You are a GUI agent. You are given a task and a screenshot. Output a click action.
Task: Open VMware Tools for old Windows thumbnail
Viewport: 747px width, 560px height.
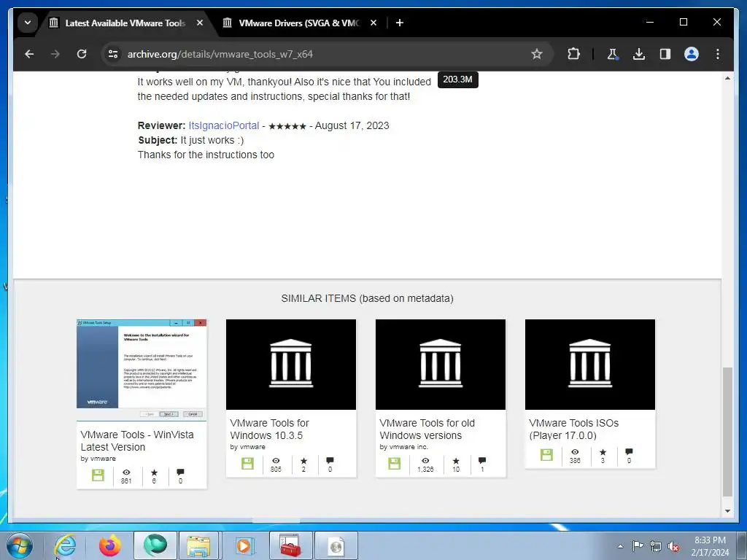pos(441,365)
